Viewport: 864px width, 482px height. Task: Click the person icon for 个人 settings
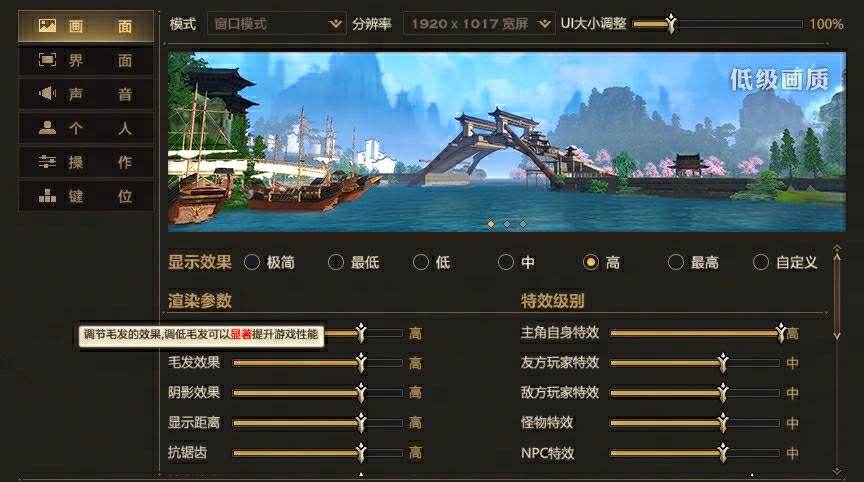pyautogui.click(x=47, y=128)
